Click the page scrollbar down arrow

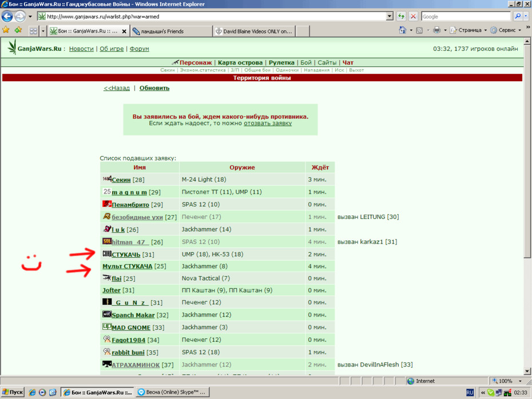[x=527, y=371]
